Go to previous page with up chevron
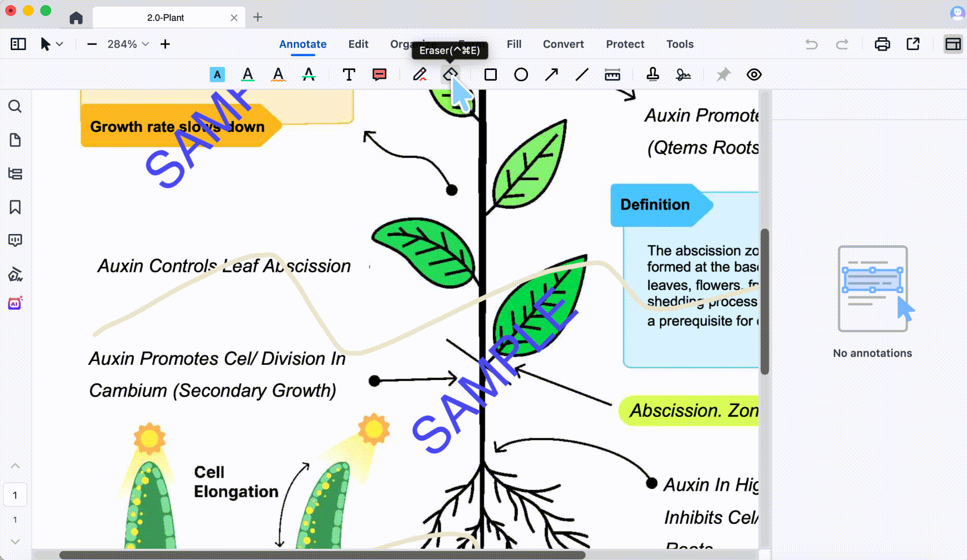Image resolution: width=967 pixels, height=560 pixels. tap(15, 465)
